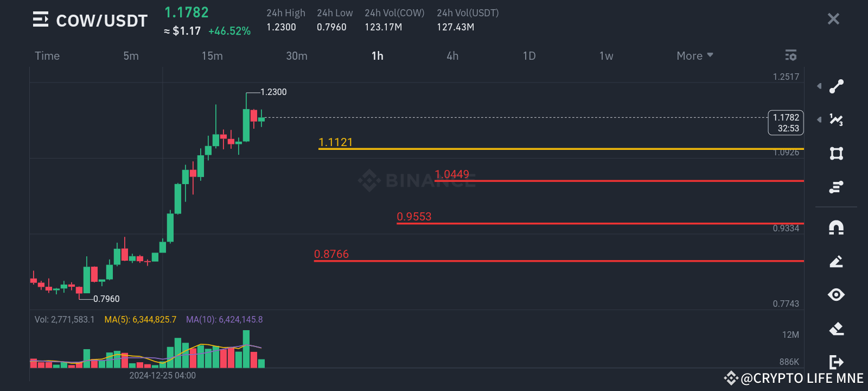The image size is (868, 391).
Task: Expand the wave tool options arrow
Action: (819, 119)
